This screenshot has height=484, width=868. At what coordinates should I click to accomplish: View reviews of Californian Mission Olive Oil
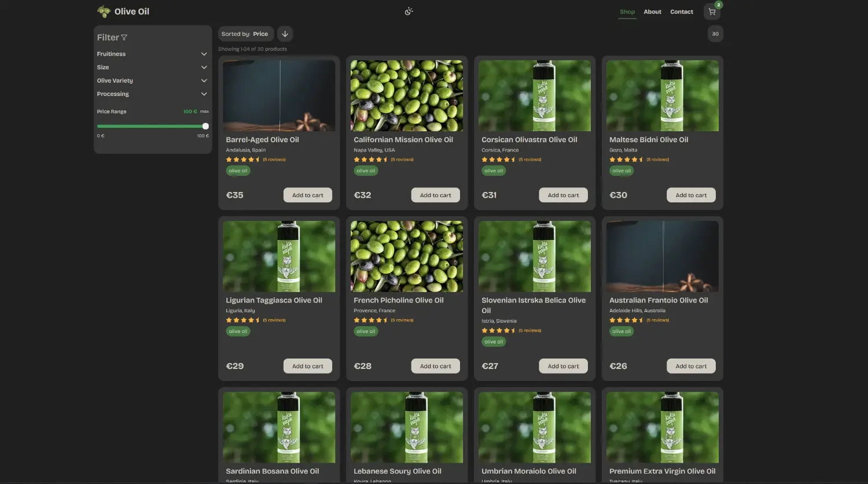pyautogui.click(x=402, y=159)
